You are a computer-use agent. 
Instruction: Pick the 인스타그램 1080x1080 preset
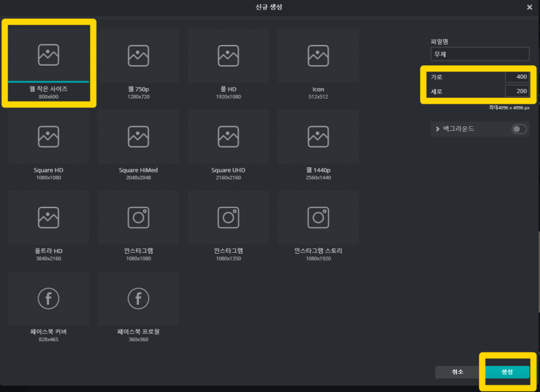point(138,226)
